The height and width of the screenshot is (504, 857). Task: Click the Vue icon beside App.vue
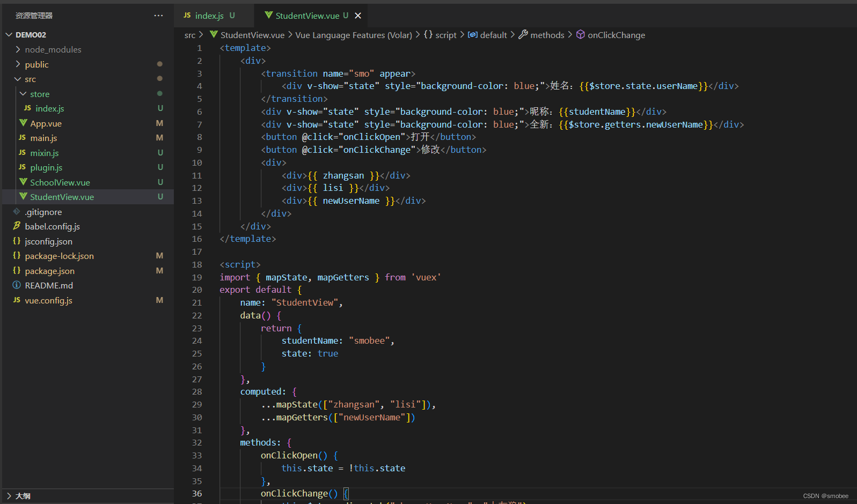coord(23,123)
